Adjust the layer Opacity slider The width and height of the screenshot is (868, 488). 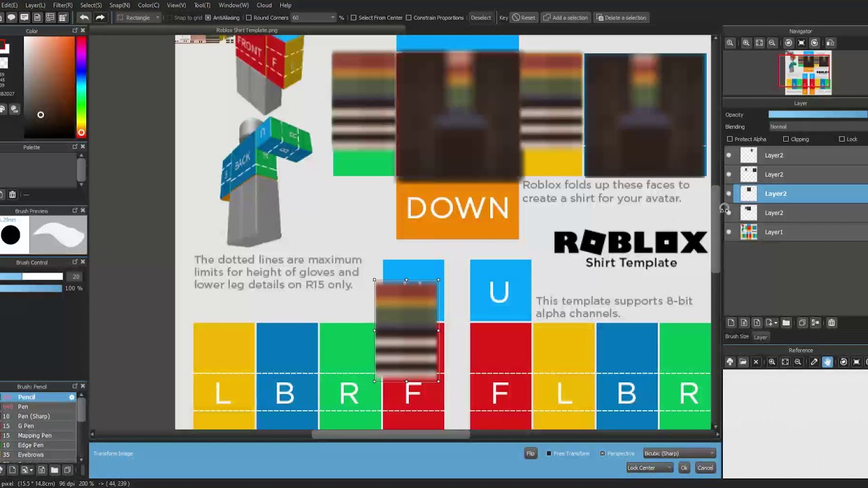coord(818,115)
